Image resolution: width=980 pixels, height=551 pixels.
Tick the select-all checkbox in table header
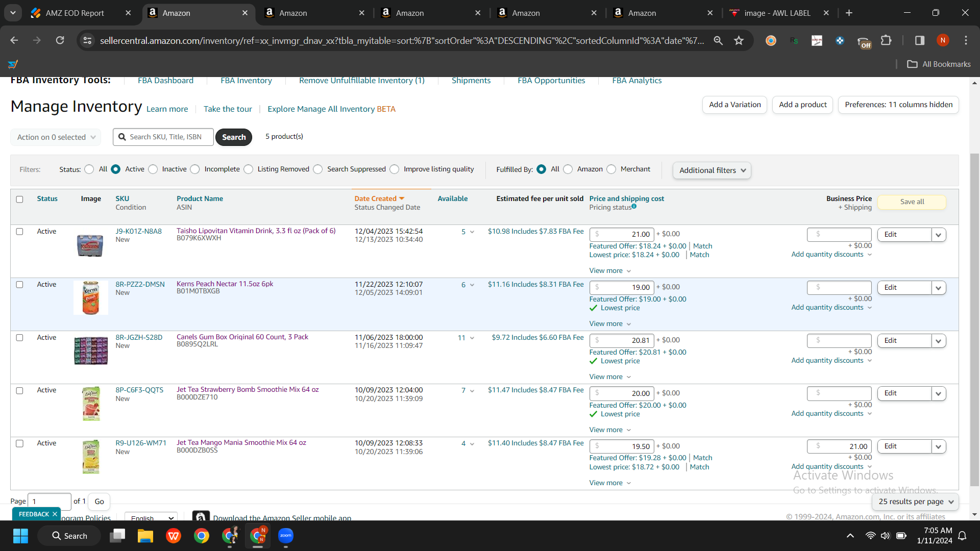point(19,199)
